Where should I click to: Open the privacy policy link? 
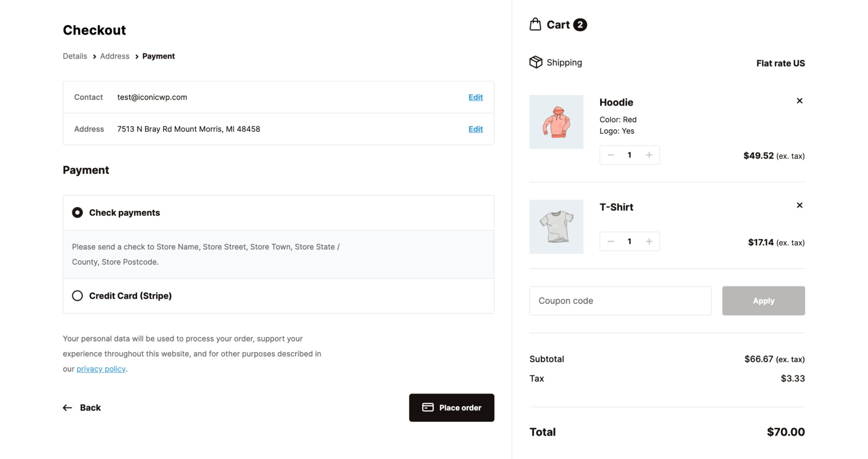100,368
